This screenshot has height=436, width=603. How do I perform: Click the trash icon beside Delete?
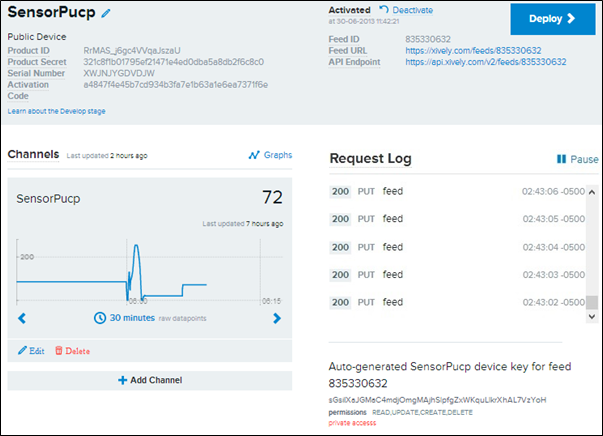tap(58, 350)
